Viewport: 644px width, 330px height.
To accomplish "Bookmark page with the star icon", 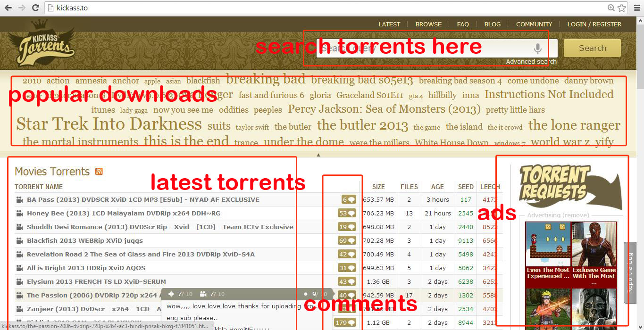I will pyautogui.click(x=622, y=8).
